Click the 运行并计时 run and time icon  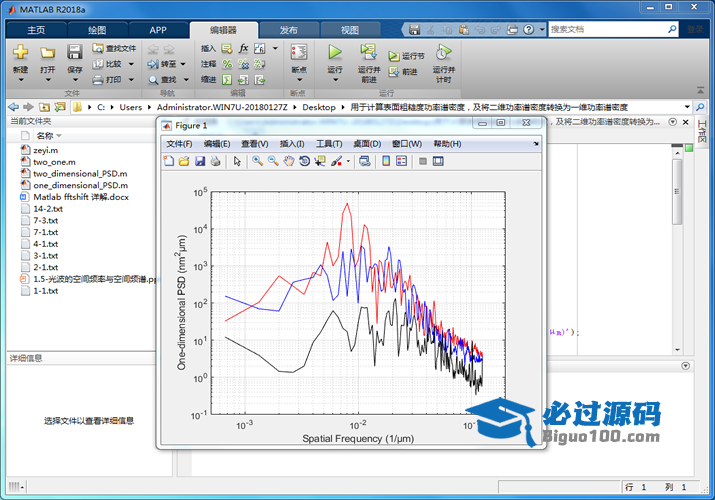(443, 52)
